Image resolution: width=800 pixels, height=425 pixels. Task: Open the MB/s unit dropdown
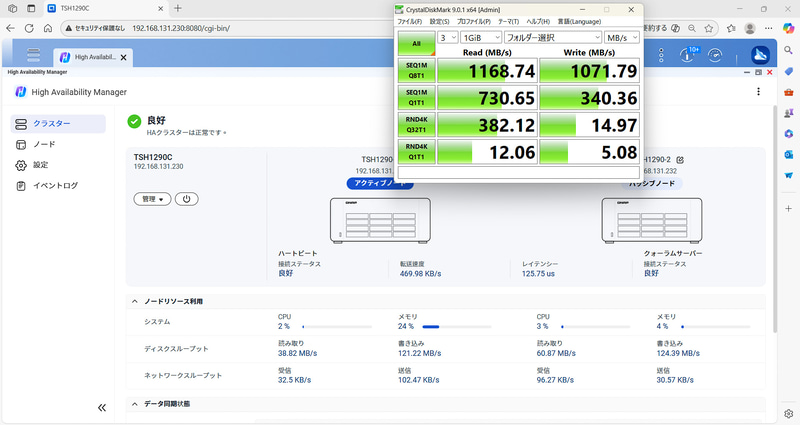click(621, 38)
